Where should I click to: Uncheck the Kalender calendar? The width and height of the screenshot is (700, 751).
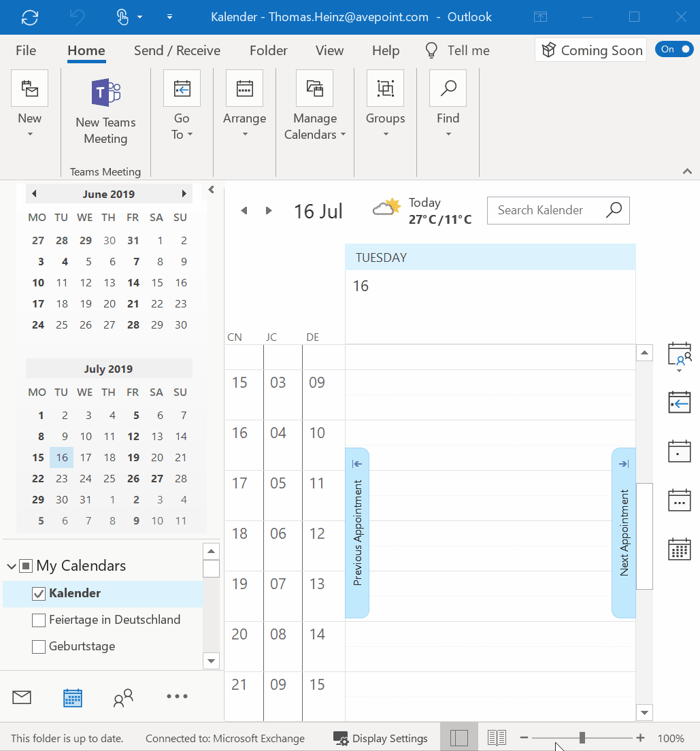[x=39, y=593]
